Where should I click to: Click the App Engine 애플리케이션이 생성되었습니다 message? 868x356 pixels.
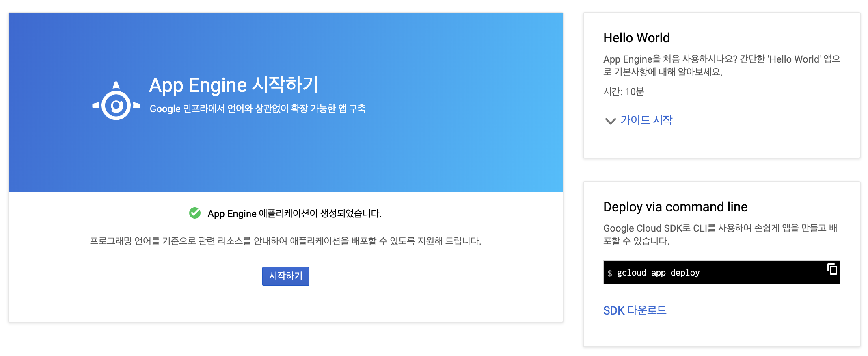pos(294,213)
